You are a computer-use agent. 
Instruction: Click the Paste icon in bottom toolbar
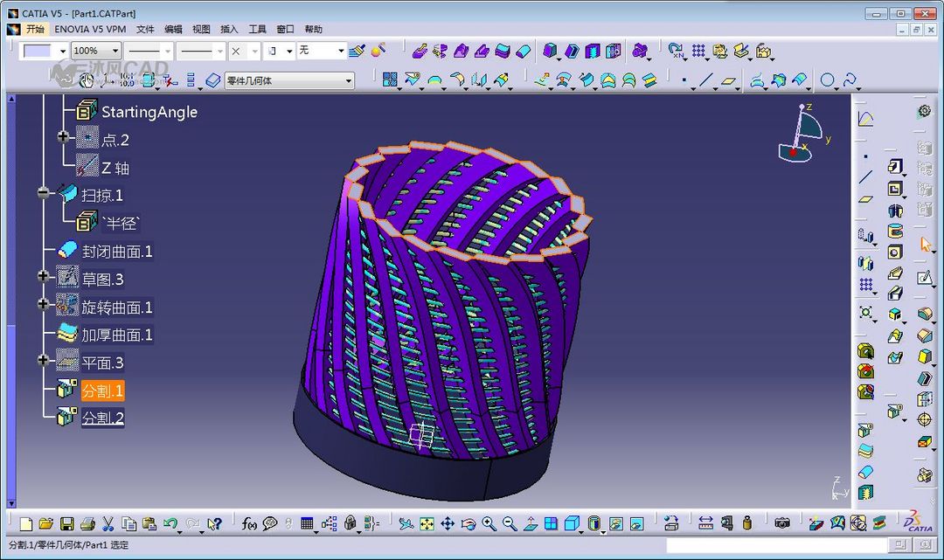[x=149, y=524]
